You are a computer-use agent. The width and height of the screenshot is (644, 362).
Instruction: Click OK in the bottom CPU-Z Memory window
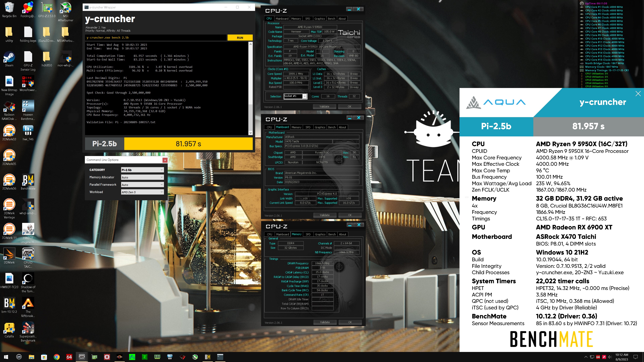click(x=350, y=322)
